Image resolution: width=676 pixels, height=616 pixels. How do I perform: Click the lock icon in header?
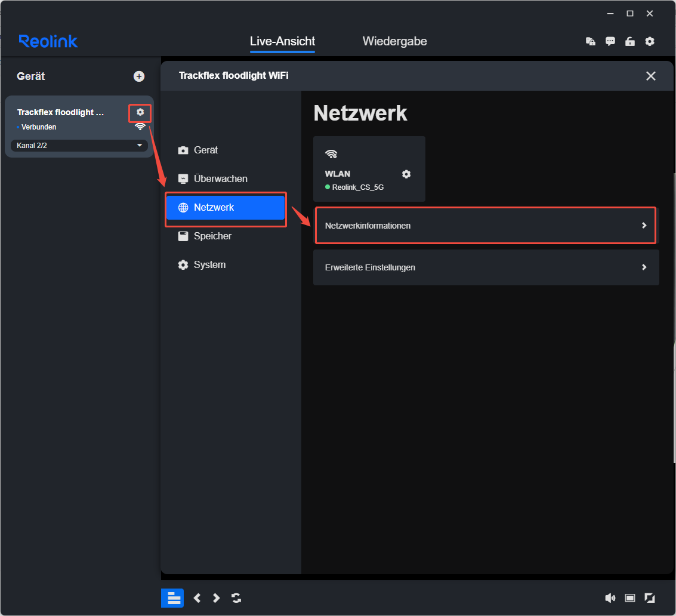(630, 41)
